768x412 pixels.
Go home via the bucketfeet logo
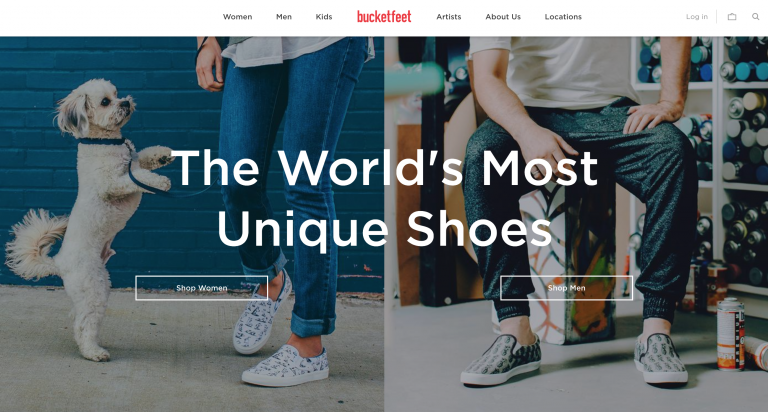(x=384, y=17)
